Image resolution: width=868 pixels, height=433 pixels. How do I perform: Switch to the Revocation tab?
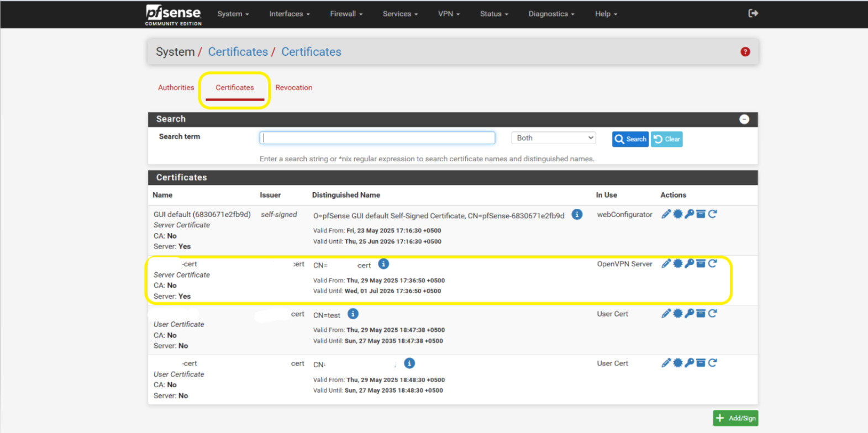(293, 88)
